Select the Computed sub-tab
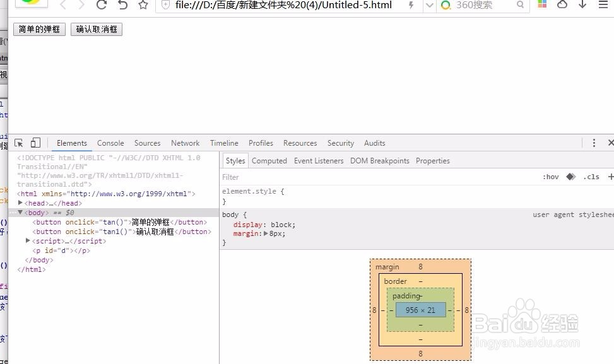 (269, 161)
